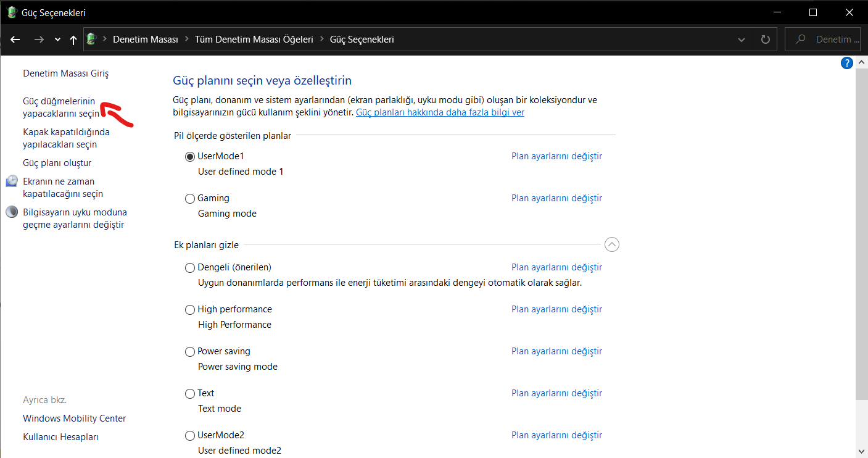The height and width of the screenshot is (458, 868).
Task: Click the Forward arrow navigation button
Action: [39, 40]
